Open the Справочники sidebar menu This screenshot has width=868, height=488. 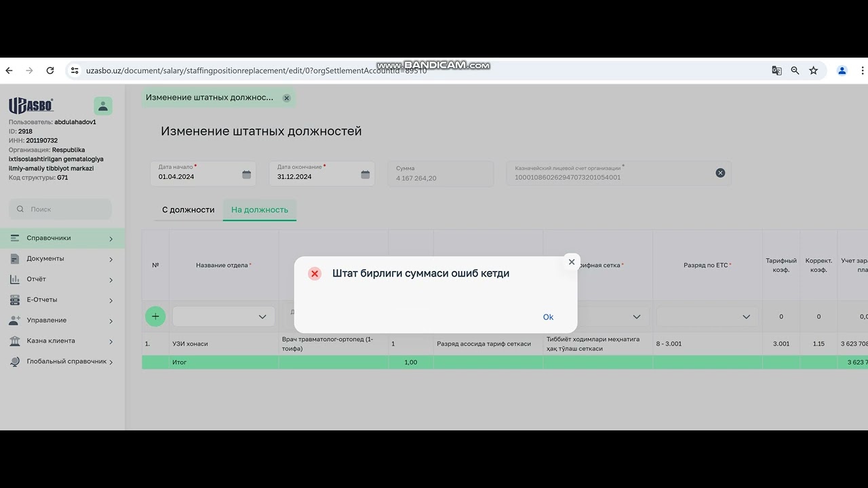click(x=62, y=238)
